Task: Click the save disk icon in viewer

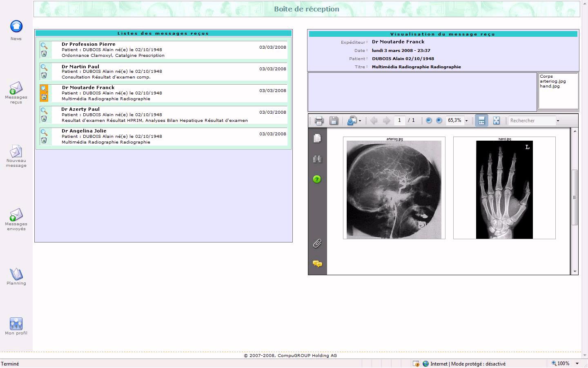Action: pos(334,121)
